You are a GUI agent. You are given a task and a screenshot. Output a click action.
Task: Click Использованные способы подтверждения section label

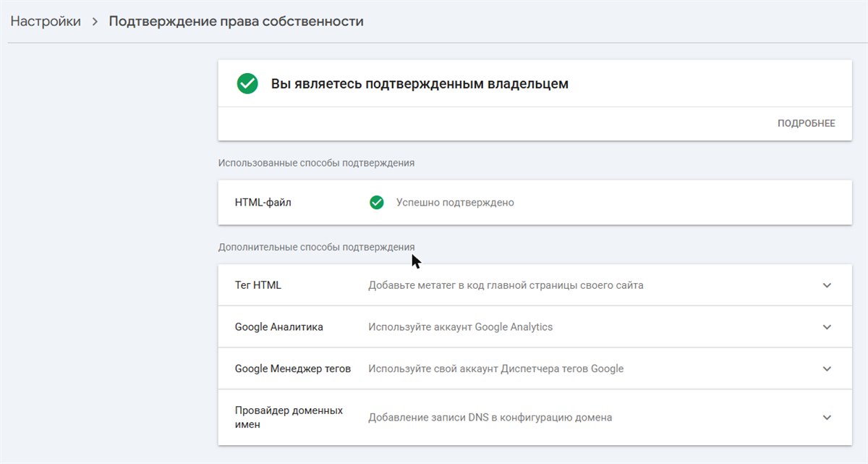point(316,163)
